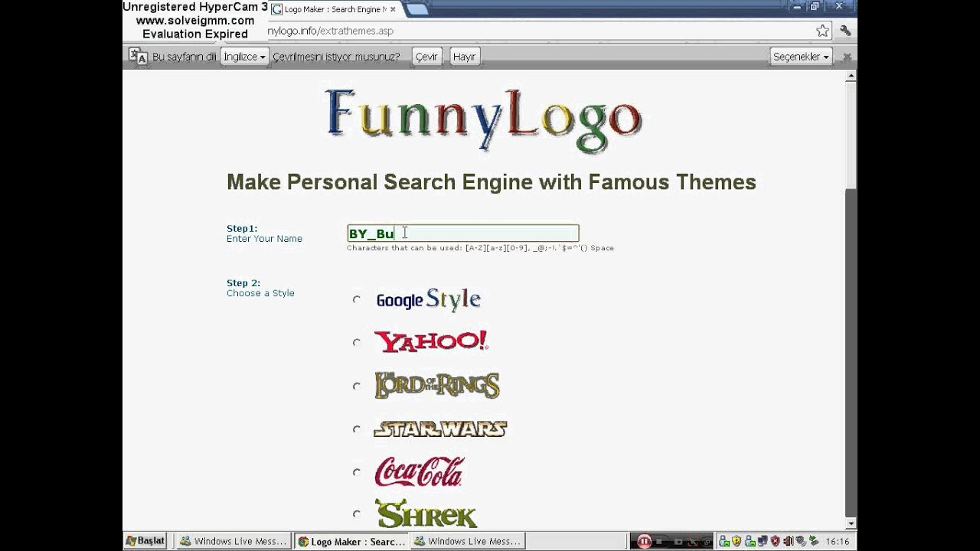Click inside the Enter Your Name field
980x551 pixels.
tap(463, 233)
